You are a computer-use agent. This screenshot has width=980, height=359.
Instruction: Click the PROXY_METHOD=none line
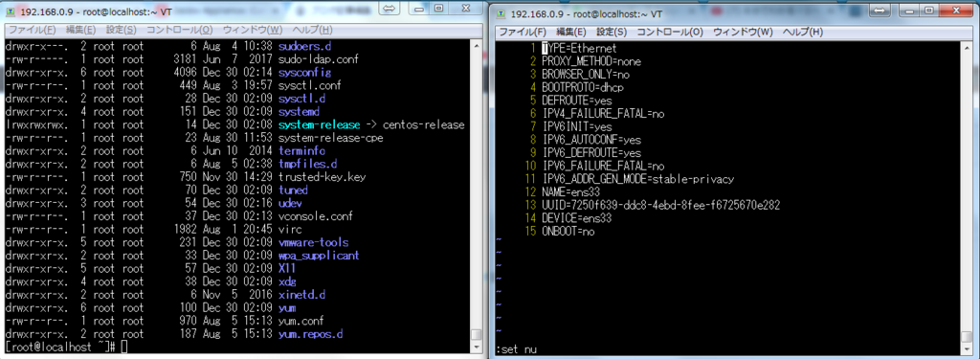point(591,62)
